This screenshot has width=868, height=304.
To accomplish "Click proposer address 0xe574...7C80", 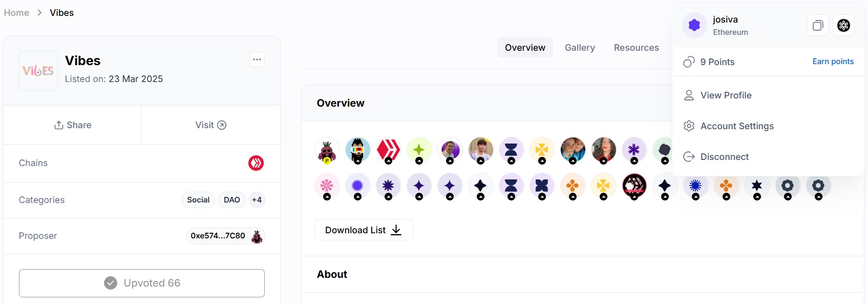I will (218, 236).
